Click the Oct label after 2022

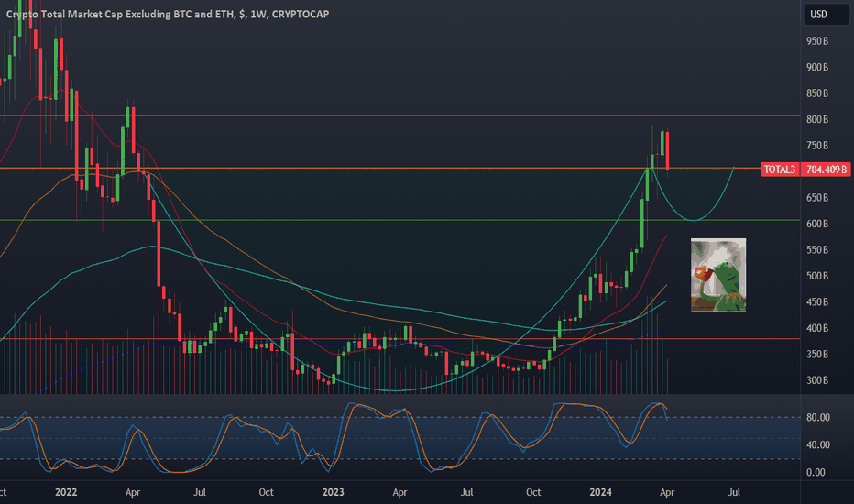(x=266, y=492)
